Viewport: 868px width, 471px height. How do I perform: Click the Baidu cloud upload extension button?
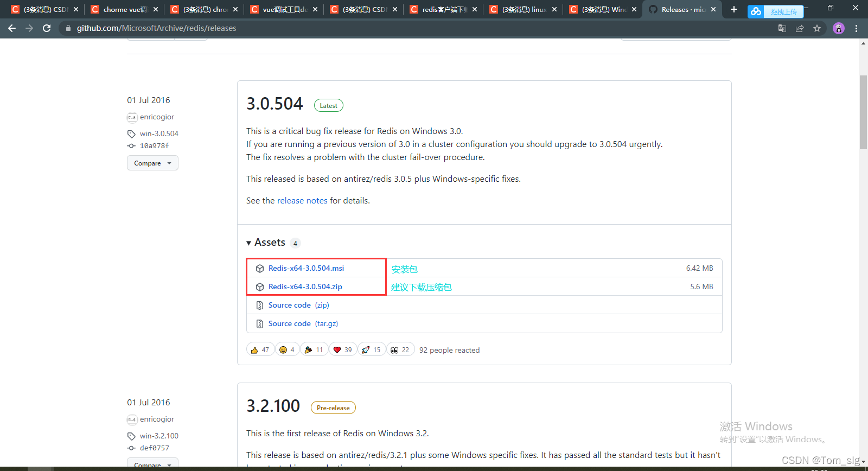point(775,11)
